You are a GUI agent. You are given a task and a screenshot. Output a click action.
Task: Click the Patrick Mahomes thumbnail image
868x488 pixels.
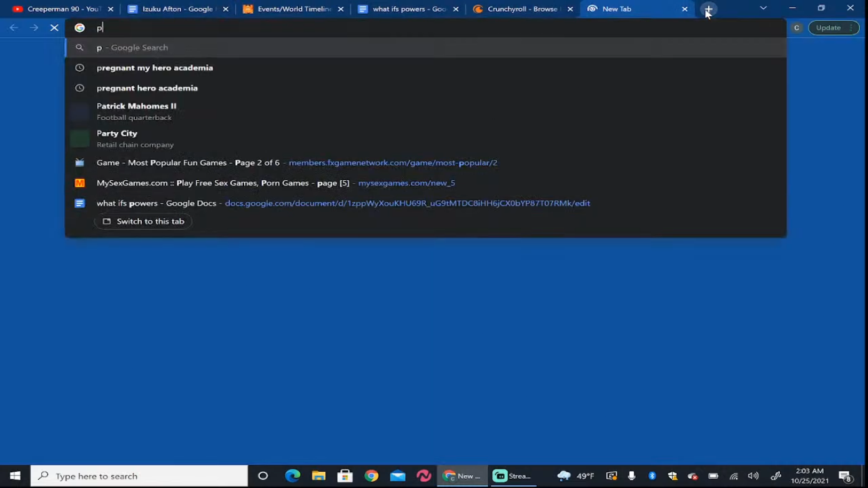point(79,112)
